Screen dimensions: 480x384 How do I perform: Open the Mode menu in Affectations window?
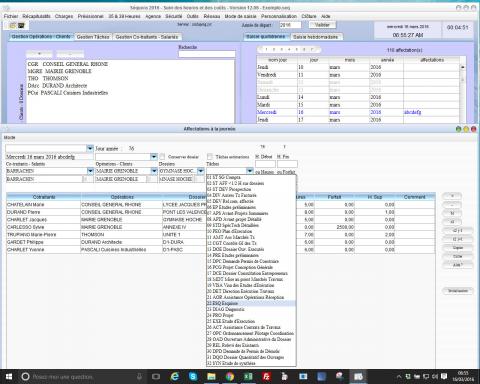point(9,137)
